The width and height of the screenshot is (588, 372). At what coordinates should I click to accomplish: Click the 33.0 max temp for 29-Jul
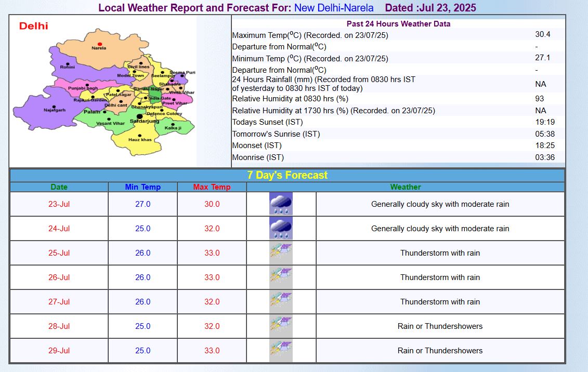(212, 351)
